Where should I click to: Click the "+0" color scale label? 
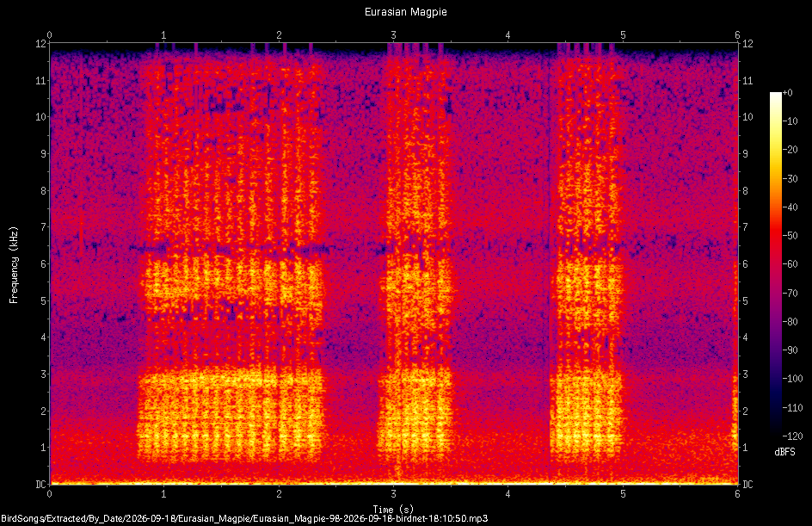coord(787,93)
